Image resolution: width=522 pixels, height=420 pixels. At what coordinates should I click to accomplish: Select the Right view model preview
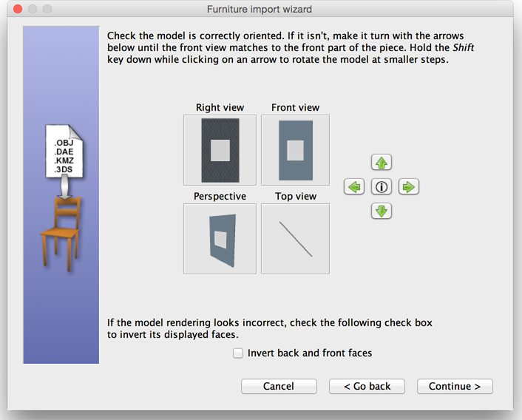[220, 150]
